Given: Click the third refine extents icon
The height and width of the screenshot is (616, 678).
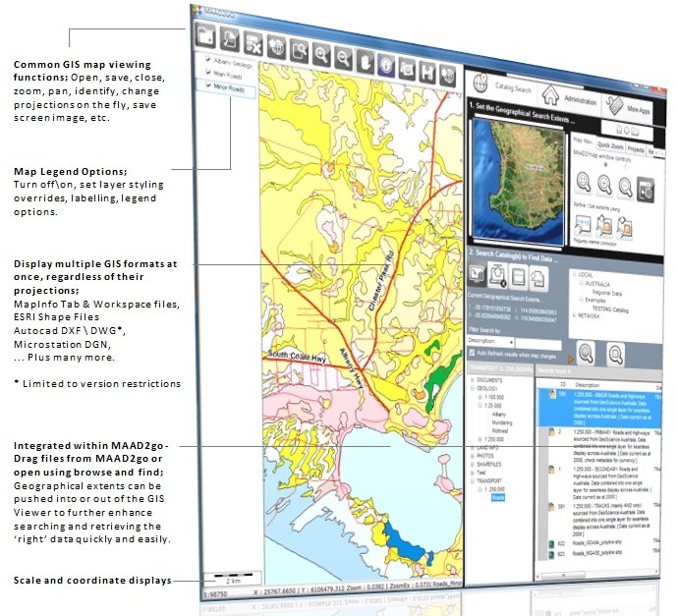Looking at the screenshot, I should tap(624, 228).
